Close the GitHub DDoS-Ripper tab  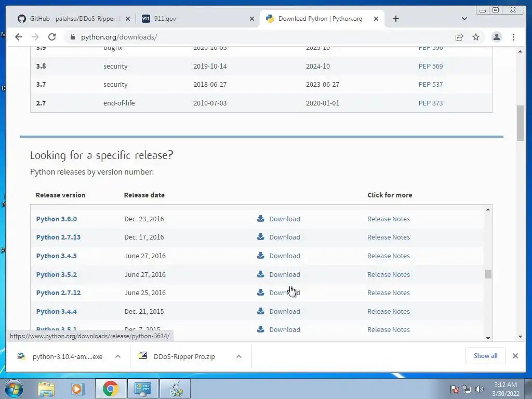point(128,19)
